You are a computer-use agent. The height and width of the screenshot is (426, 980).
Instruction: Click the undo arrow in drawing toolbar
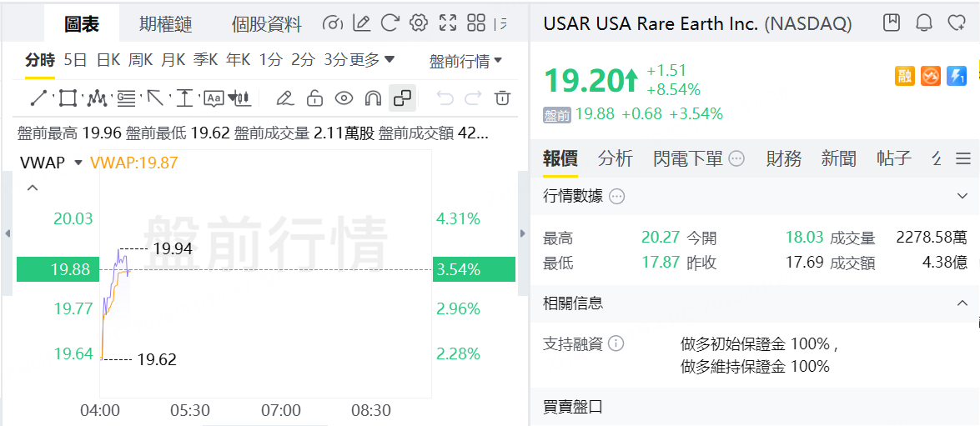pyautogui.click(x=445, y=98)
